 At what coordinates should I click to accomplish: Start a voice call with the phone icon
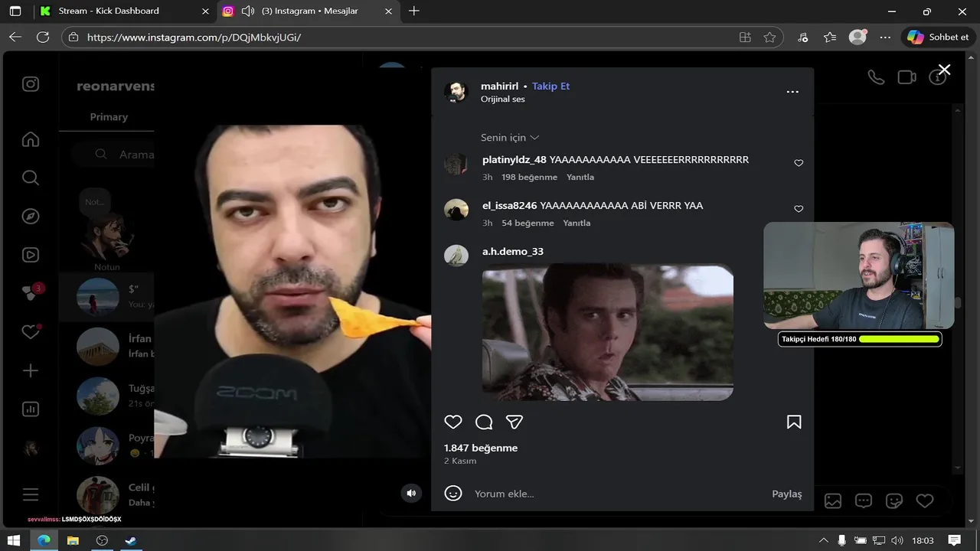876,77
